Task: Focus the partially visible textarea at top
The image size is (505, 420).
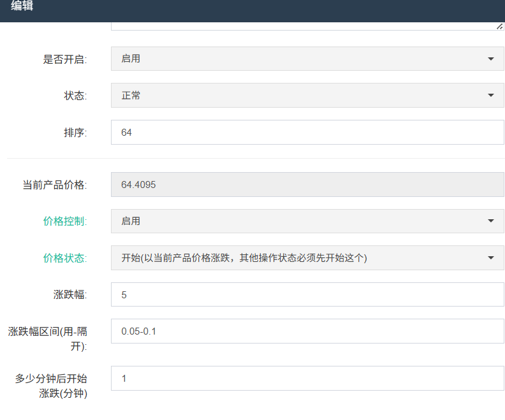Action: 306,26
